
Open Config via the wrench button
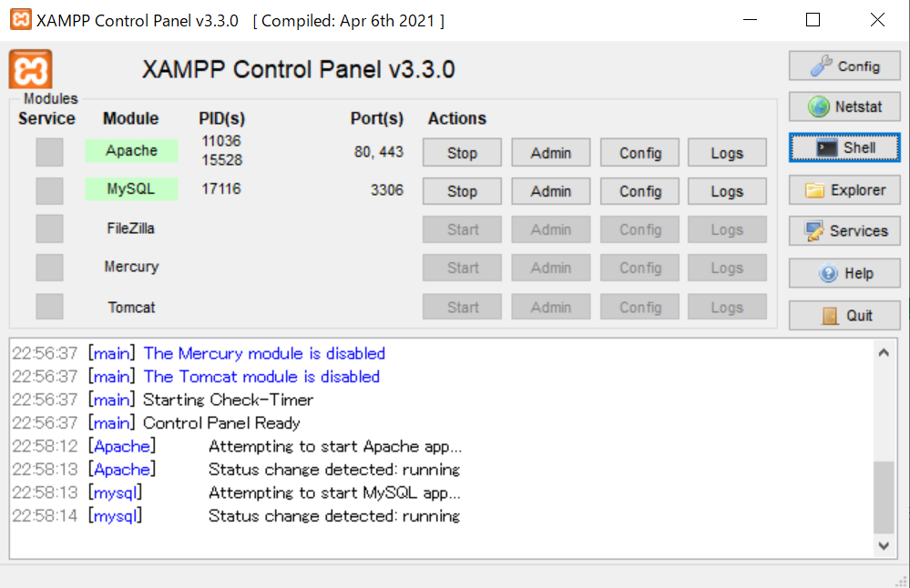click(844, 66)
